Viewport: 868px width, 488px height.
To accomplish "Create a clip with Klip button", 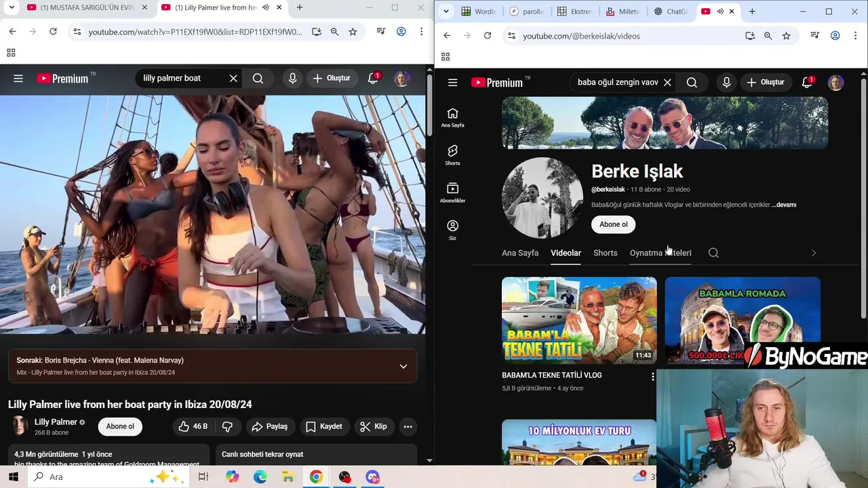I will click(374, 426).
